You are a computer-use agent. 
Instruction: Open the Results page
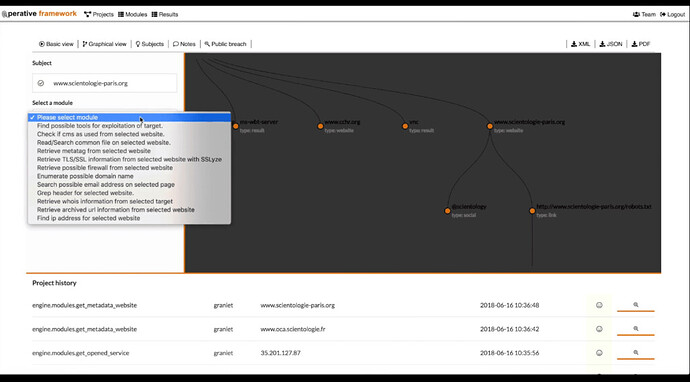point(165,15)
